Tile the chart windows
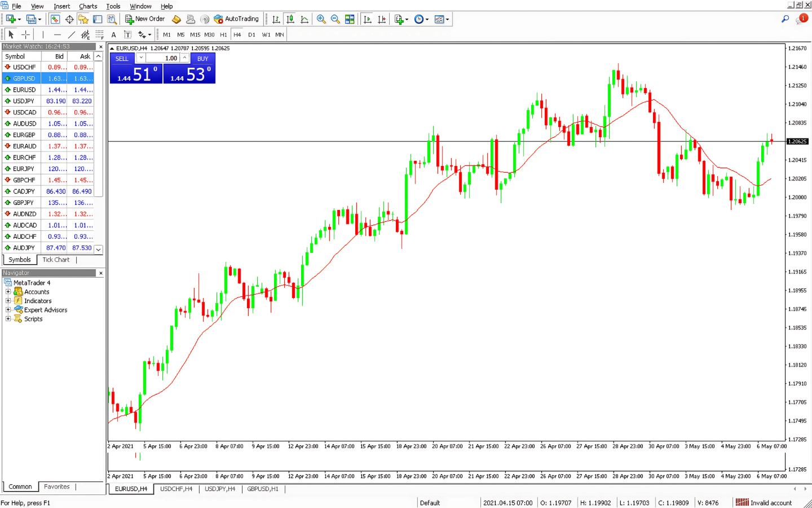 (350, 19)
